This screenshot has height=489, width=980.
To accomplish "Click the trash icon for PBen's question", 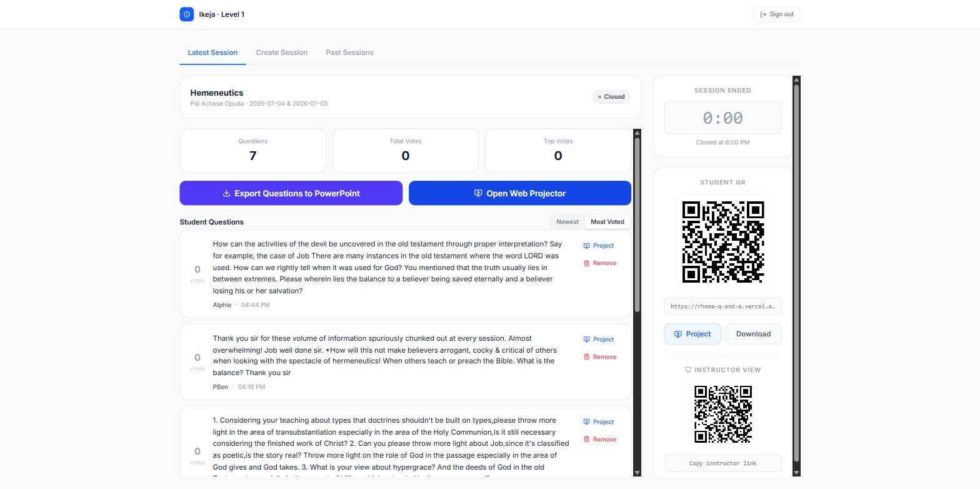I will pos(586,357).
